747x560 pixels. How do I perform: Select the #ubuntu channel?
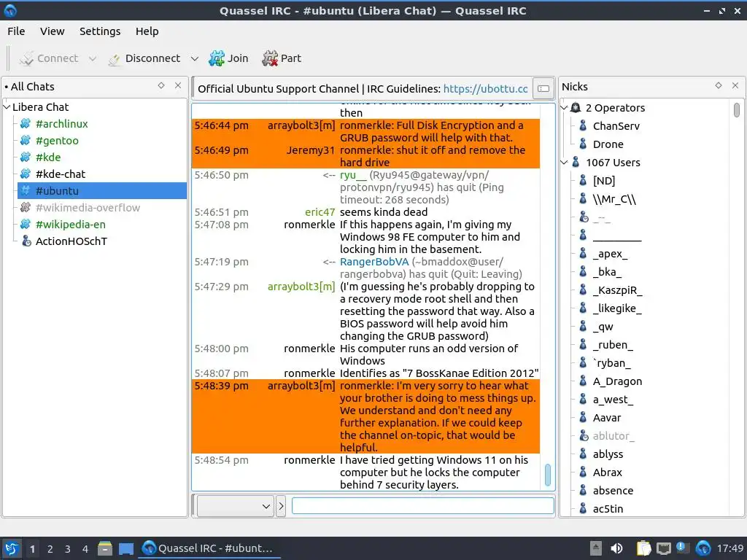[x=102, y=191]
